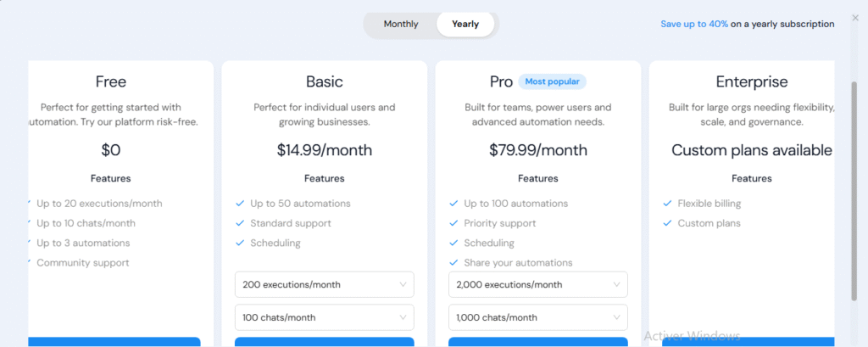
Task: Open the 200 executions/month dropdown
Action: coord(324,285)
